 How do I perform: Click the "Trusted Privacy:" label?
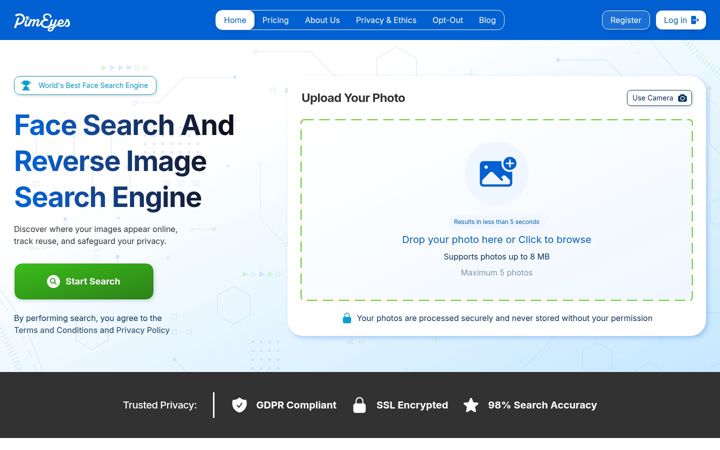click(160, 405)
